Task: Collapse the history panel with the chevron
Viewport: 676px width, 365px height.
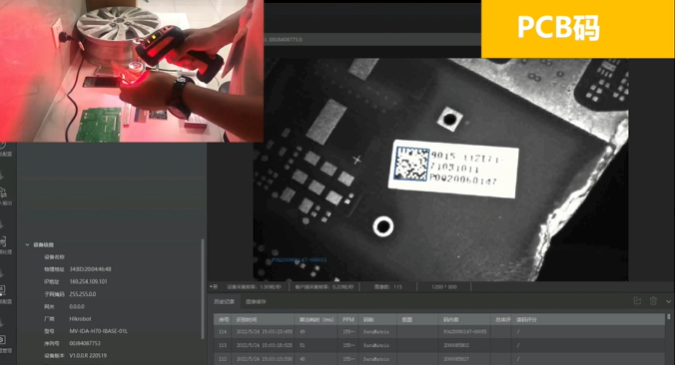Action: coord(669,301)
